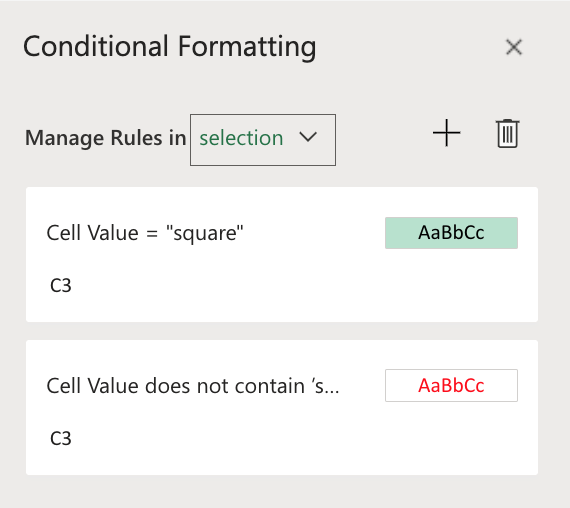Click the Conditional Formatting pane title
The height and width of the screenshot is (508, 570).
(170, 47)
